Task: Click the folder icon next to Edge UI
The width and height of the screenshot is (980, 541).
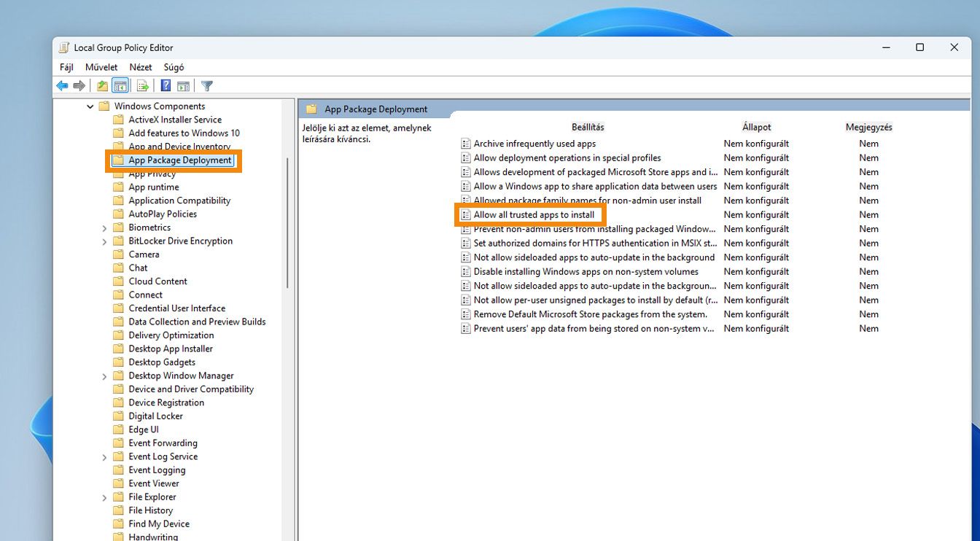Action: point(118,429)
